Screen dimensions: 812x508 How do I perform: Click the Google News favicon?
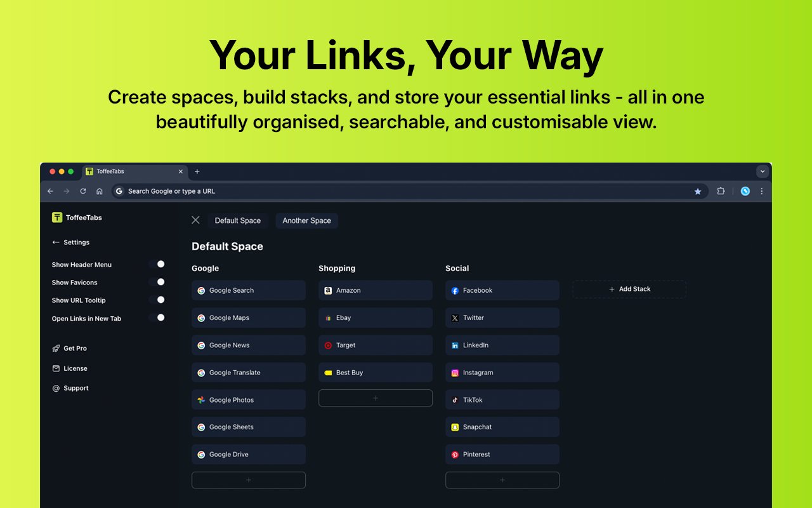click(201, 345)
